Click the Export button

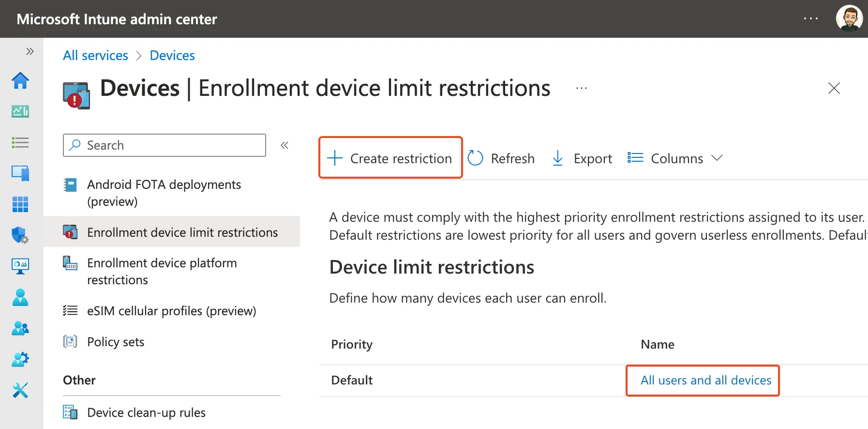[x=582, y=158]
